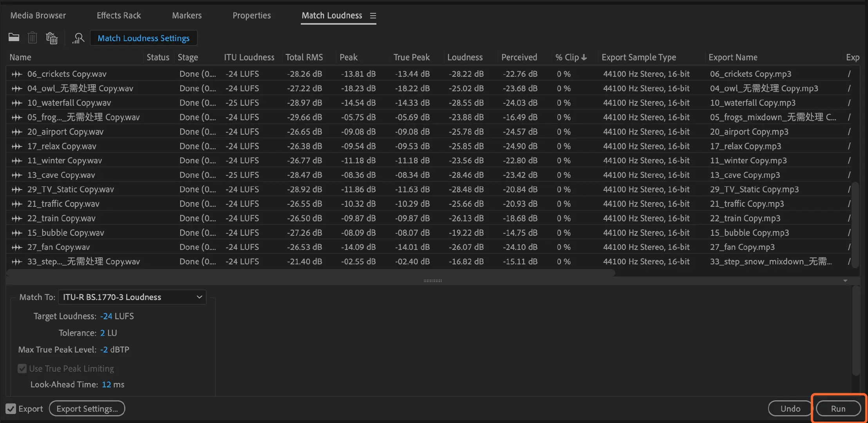Open Export Settings dialog
The width and height of the screenshot is (868, 423).
[x=87, y=409]
